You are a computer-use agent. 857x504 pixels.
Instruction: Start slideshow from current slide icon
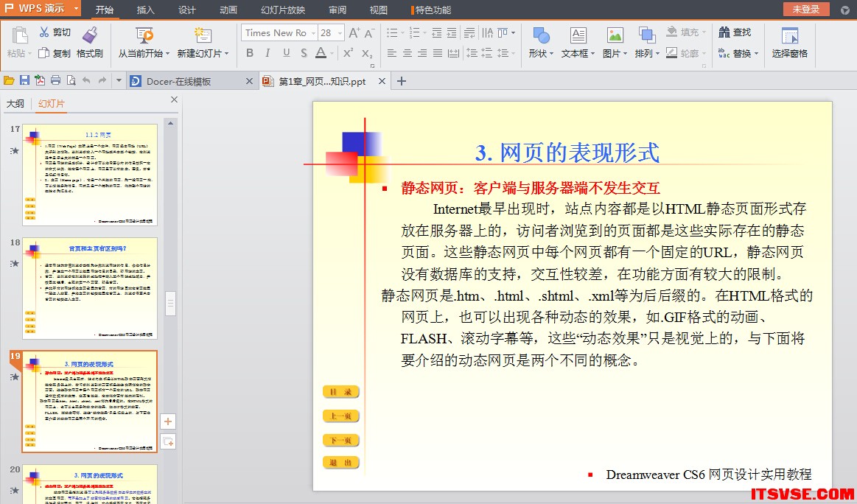click(144, 35)
